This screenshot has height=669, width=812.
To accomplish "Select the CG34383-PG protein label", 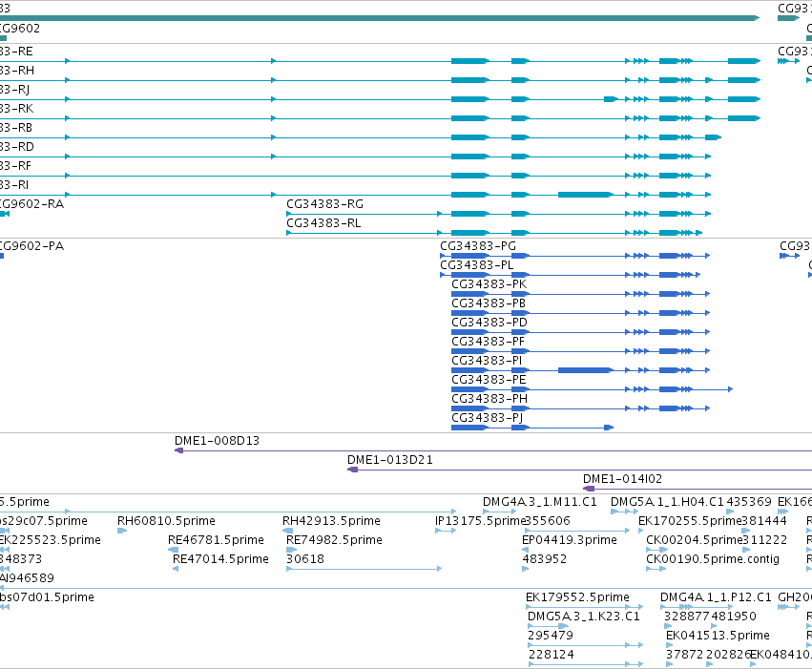I will pos(478,246).
